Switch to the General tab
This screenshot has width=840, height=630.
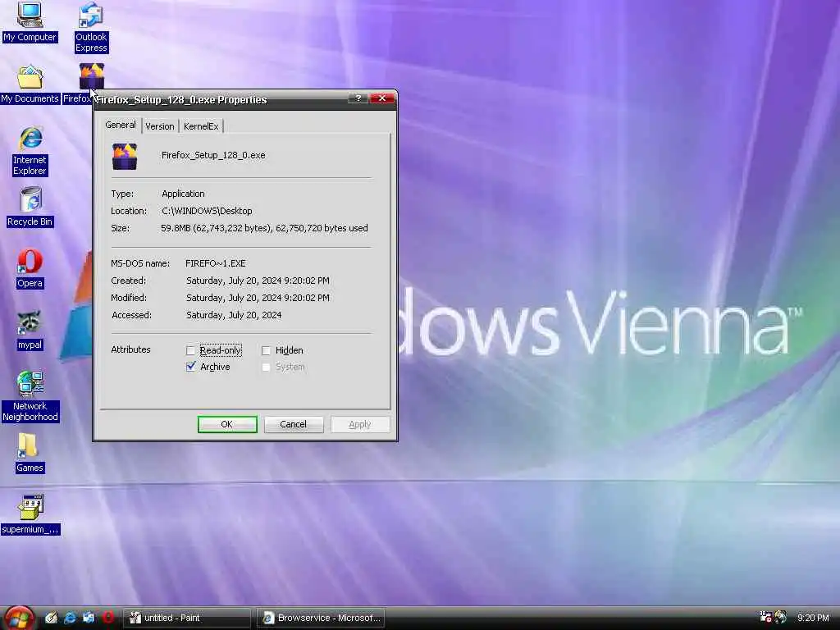point(120,125)
